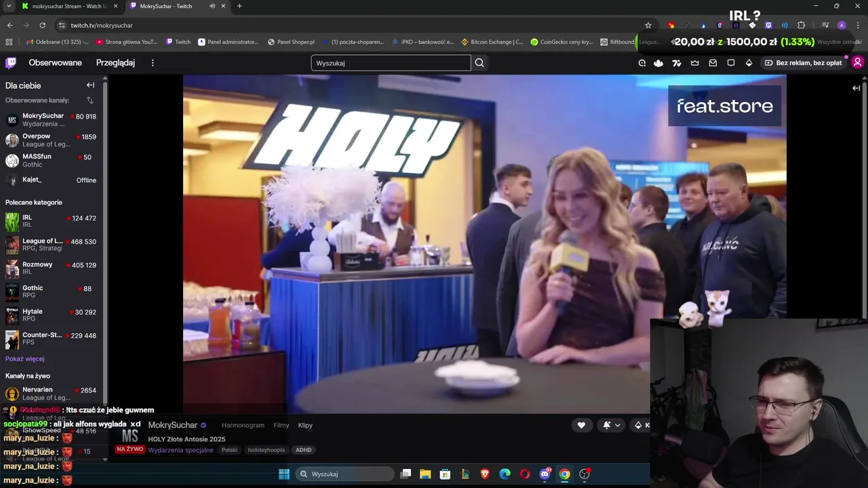Screen dimensions: 868x488
Task: Switch to mokrysuchar Stream Kick tab
Action: click(68, 6)
